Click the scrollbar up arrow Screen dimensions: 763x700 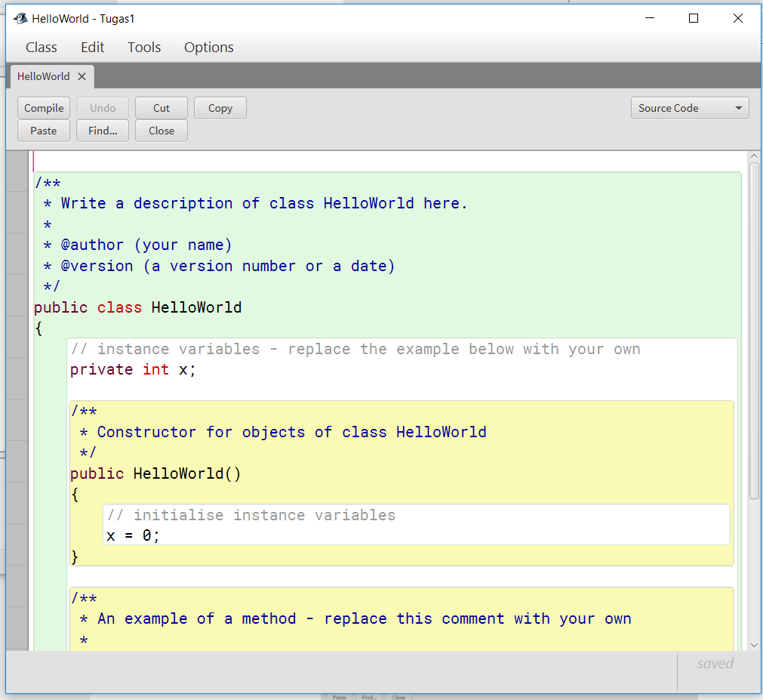(754, 156)
